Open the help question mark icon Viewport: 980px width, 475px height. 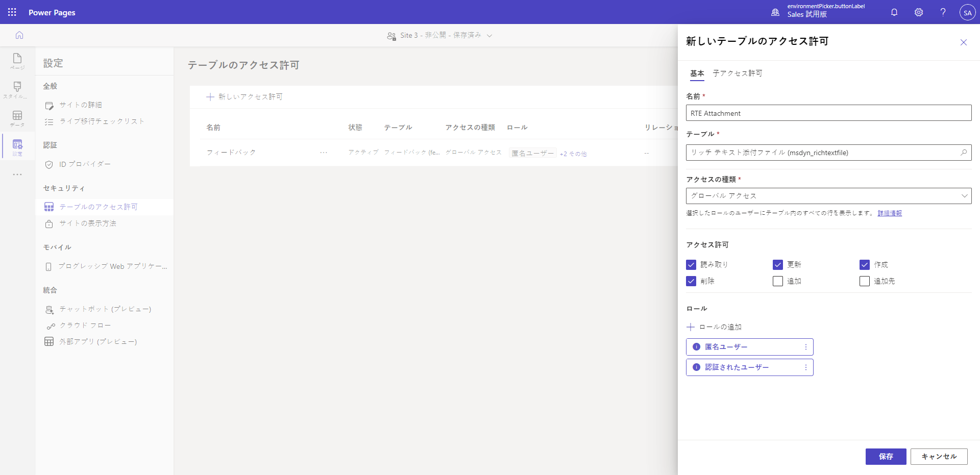coord(943,12)
